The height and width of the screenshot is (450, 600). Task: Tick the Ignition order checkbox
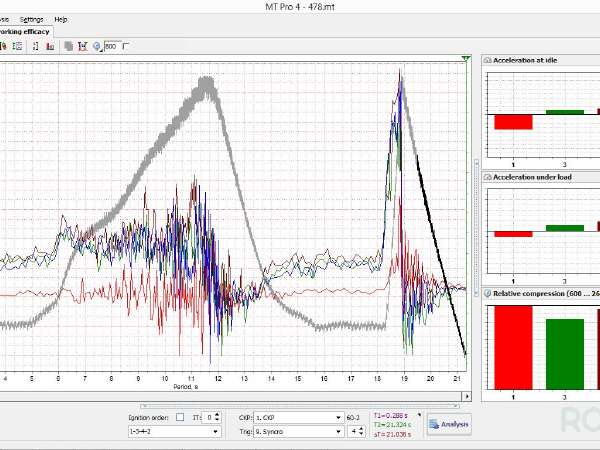pyautogui.click(x=180, y=417)
